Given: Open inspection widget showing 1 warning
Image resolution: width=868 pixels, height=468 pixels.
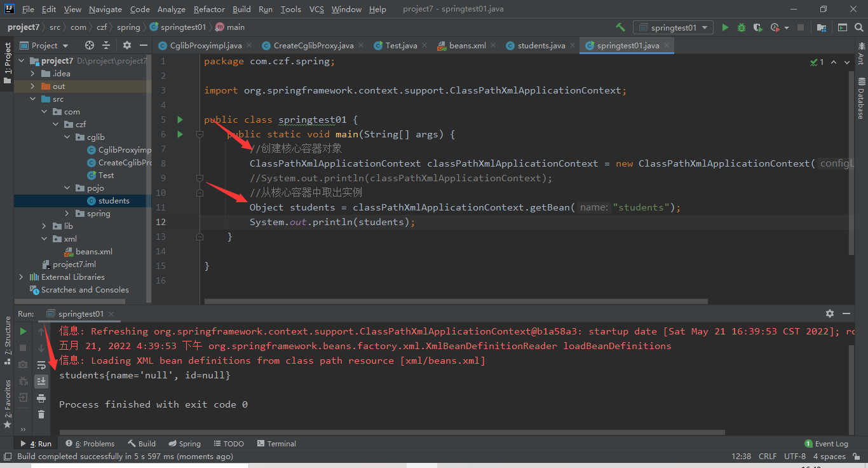Looking at the screenshot, I should (817, 62).
